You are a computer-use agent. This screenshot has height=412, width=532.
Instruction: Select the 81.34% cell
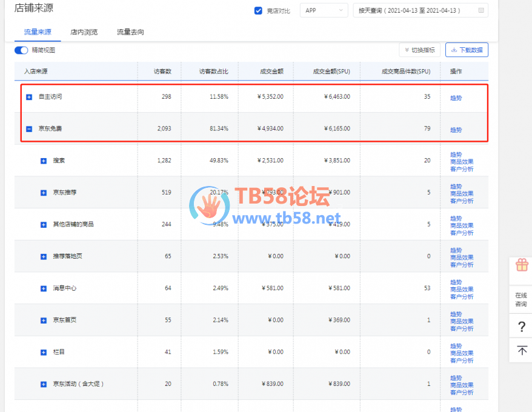point(219,128)
